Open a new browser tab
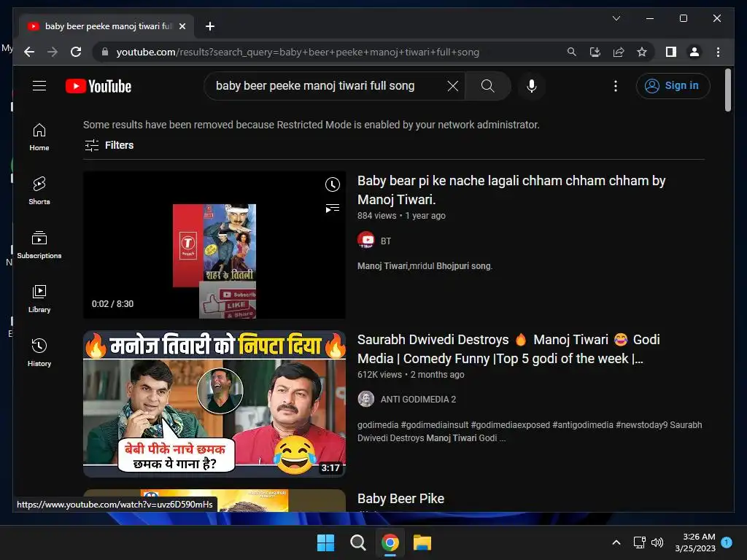 point(210,26)
